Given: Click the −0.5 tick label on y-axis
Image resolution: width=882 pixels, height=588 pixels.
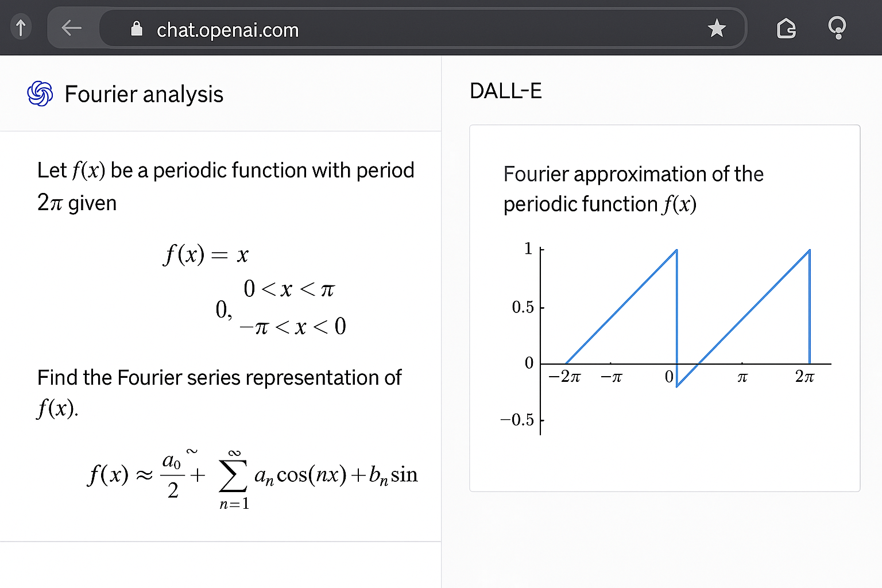Looking at the screenshot, I should click(517, 420).
